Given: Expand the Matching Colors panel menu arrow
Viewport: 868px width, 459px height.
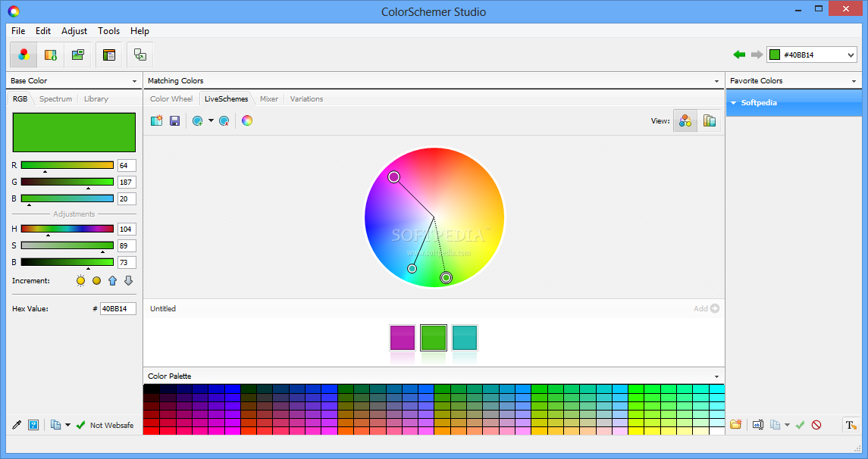Looking at the screenshot, I should (x=716, y=81).
